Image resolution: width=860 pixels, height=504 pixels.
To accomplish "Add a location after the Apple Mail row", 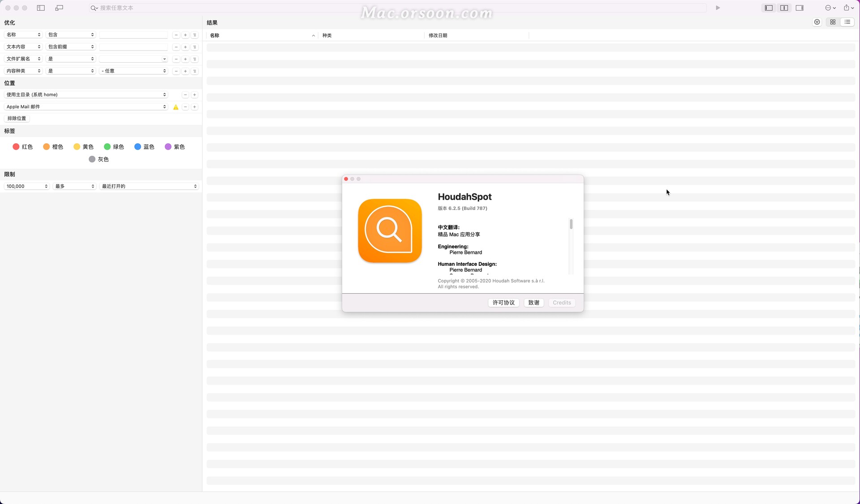I will click(195, 107).
